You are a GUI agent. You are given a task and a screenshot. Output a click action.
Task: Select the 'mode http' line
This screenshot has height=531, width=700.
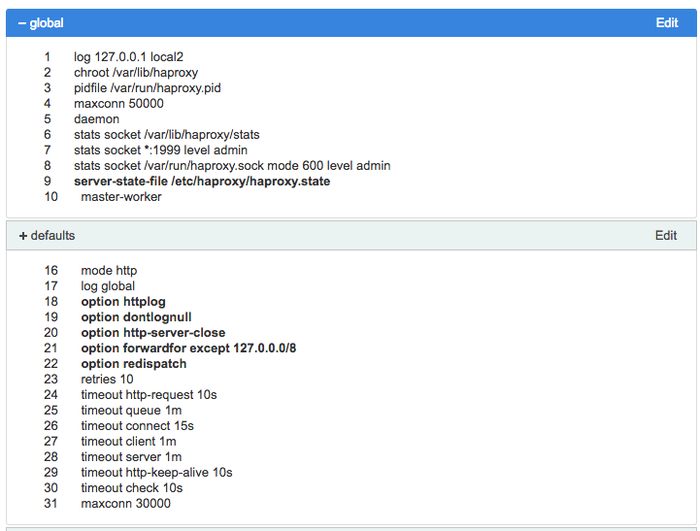(x=109, y=271)
